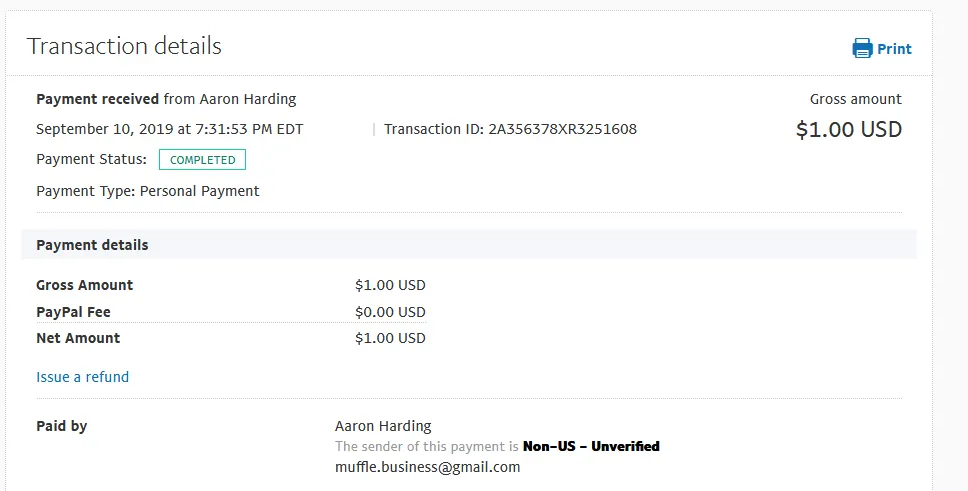
Task: Click the Payment received from Aaron Harding line
Action: coord(166,99)
